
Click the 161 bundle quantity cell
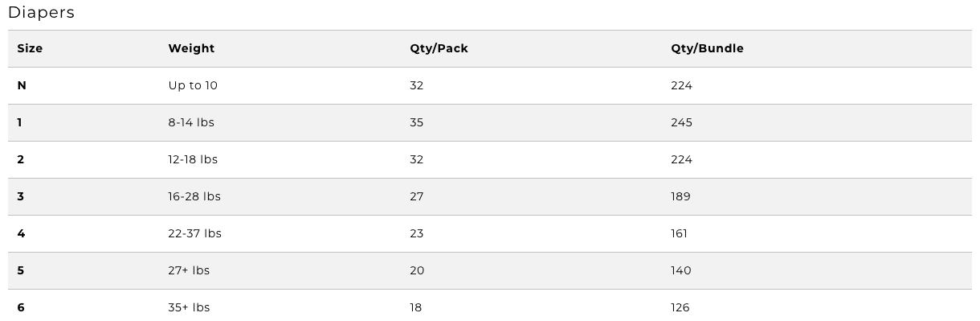click(679, 233)
